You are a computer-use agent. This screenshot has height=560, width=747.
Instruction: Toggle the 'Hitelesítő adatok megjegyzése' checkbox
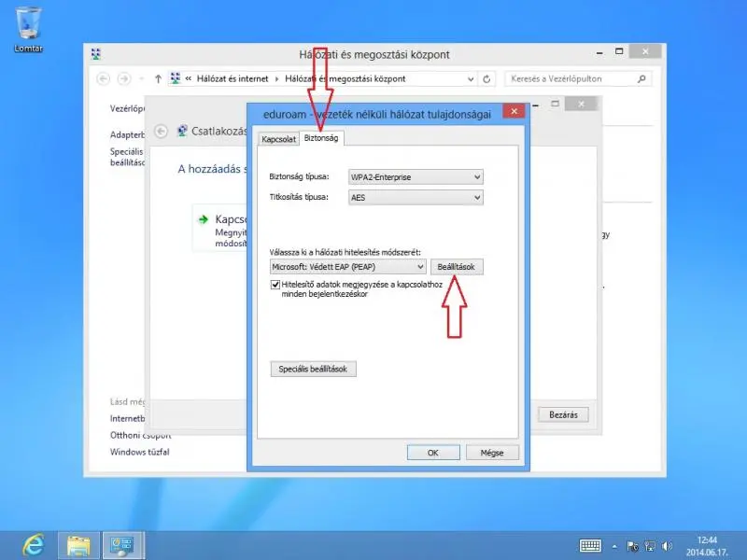coord(275,285)
